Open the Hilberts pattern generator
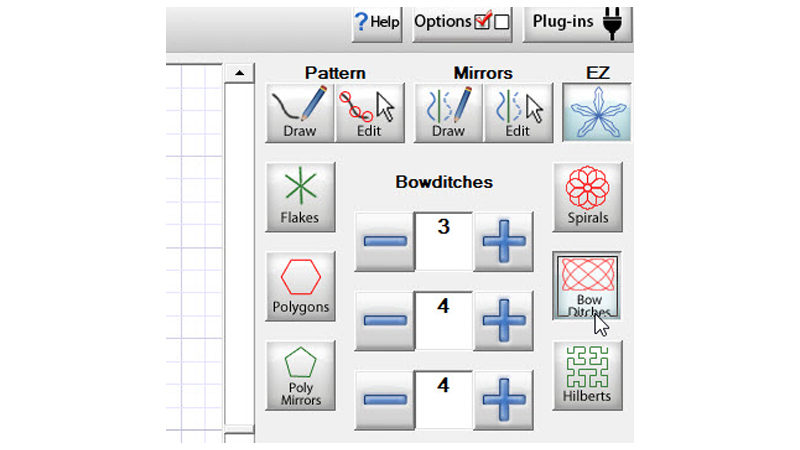Image resolution: width=800 pixels, height=450 pixels. pos(587,375)
